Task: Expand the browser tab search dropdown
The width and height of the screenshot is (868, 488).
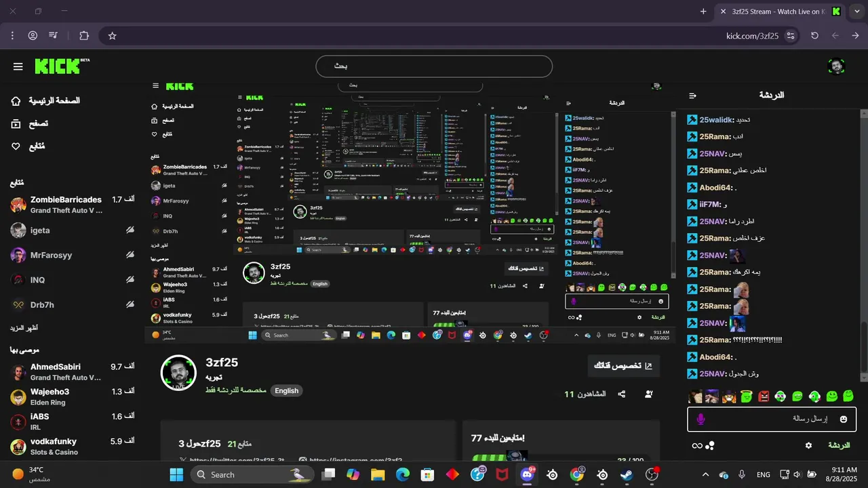Action: 856,12
